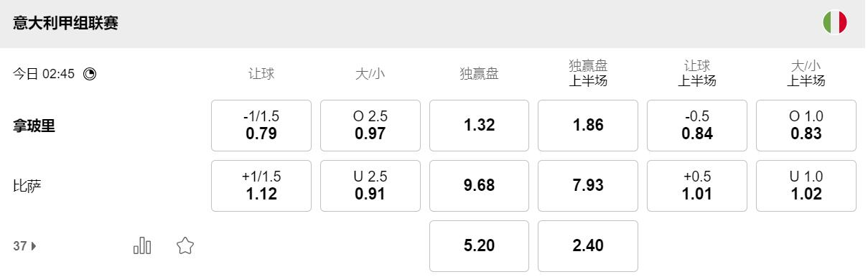Image resolution: width=868 pixels, height=277 pixels.
Task: Click the live clock icon beside 02:45
Action: pos(90,74)
